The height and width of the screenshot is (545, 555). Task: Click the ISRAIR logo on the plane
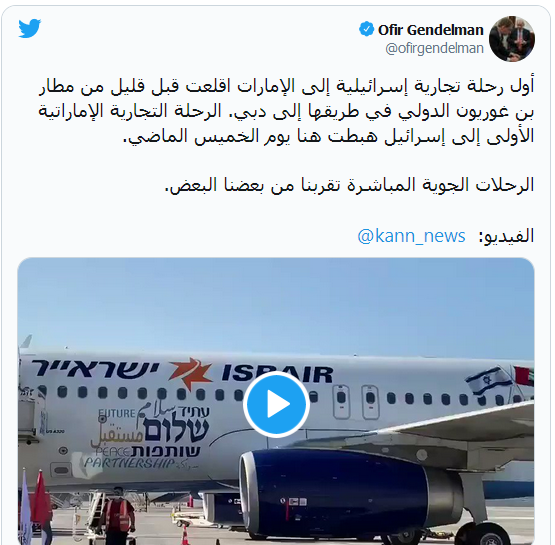[277, 374]
